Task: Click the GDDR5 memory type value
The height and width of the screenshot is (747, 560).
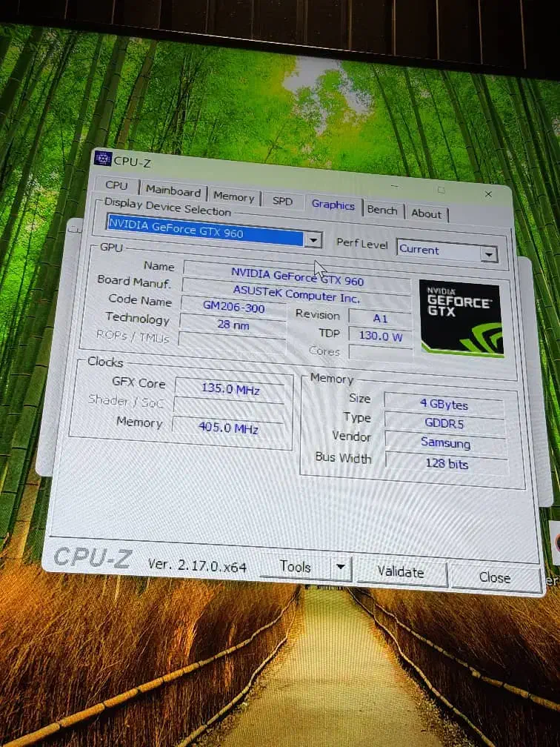Action: 444,423
